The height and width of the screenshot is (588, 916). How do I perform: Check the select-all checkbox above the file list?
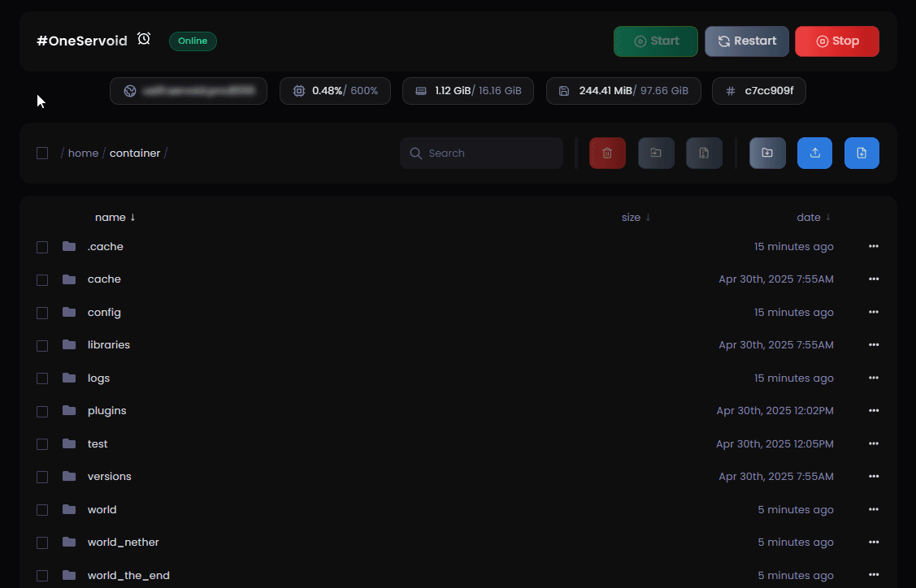[x=42, y=153]
